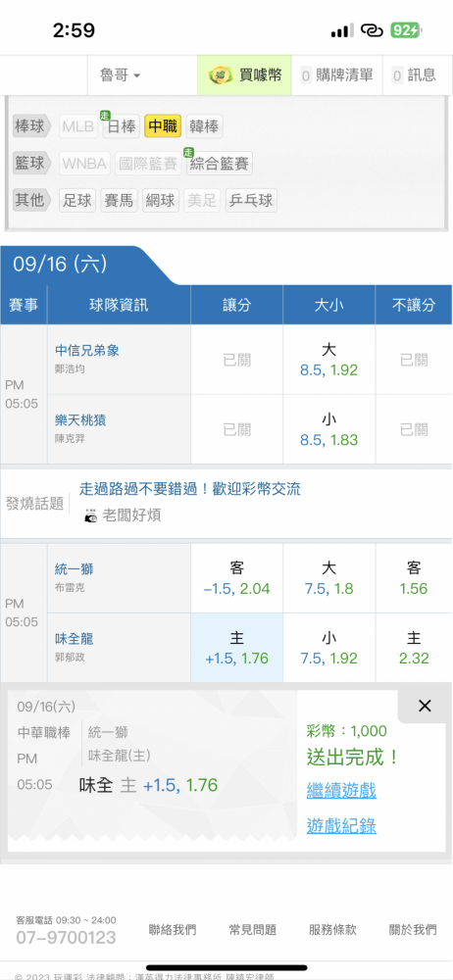
Task: Open the 購牌清單 cart list
Action: click(336, 75)
